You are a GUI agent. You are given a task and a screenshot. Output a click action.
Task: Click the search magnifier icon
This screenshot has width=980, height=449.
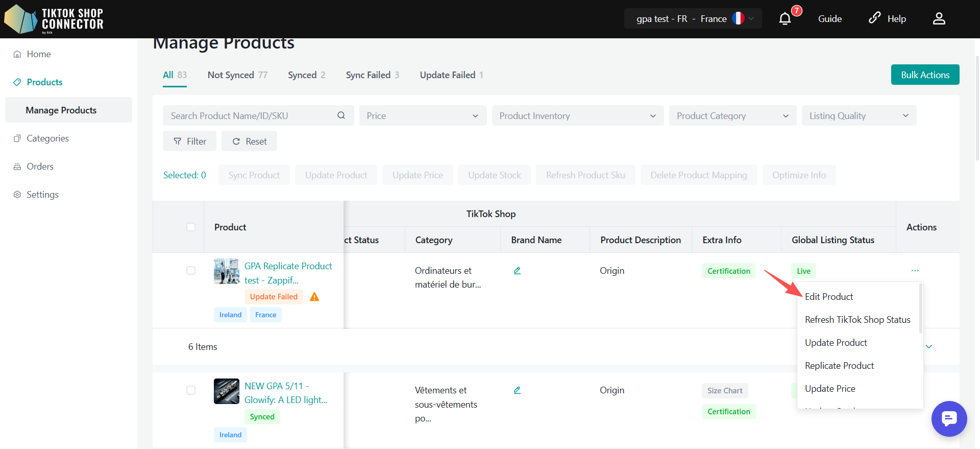(x=341, y=115)
